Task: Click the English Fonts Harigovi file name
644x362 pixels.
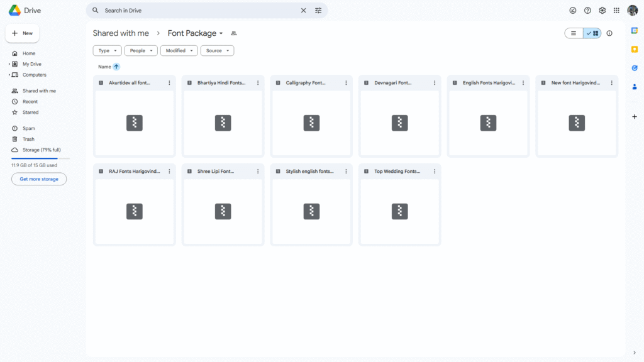Action: point(489,83)
